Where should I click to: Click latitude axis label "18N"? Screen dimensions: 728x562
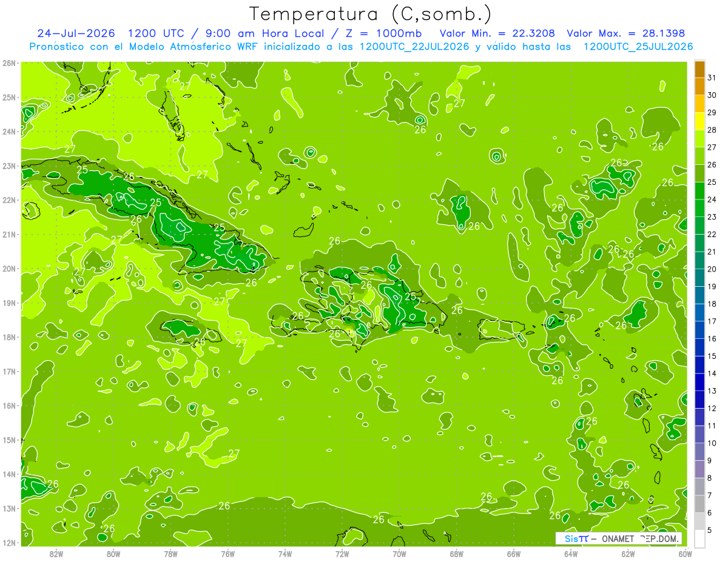[x=10, y=337]
